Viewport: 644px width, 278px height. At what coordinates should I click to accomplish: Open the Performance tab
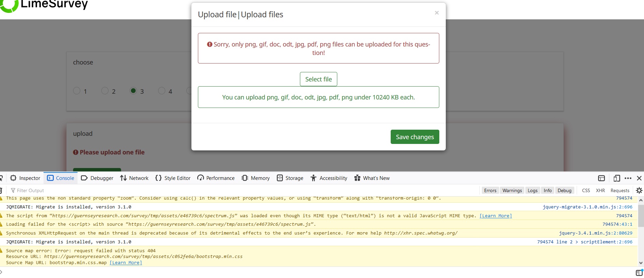coord(216,178)
